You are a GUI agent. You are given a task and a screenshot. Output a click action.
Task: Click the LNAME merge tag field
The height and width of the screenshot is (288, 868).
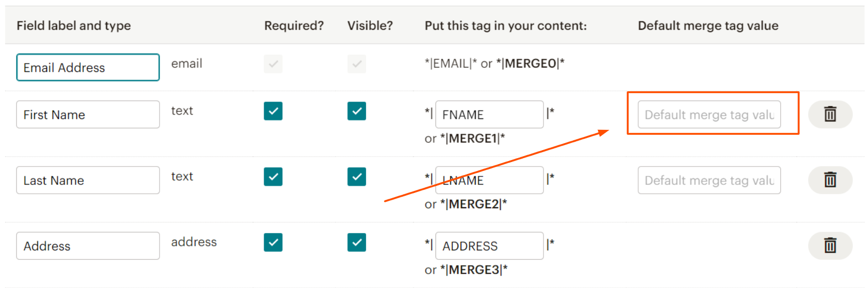pos(489,180)
